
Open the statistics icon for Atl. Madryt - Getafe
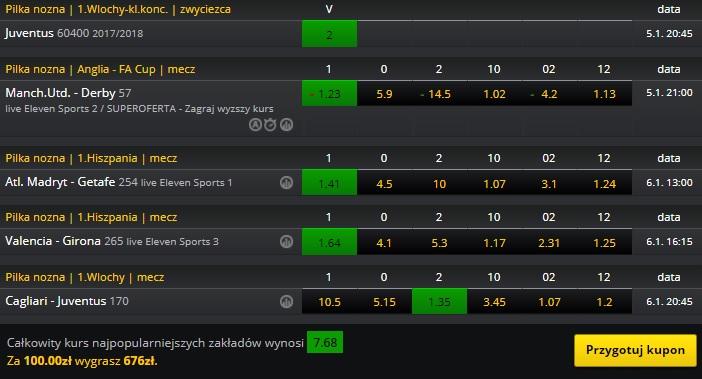click(287, 183)
